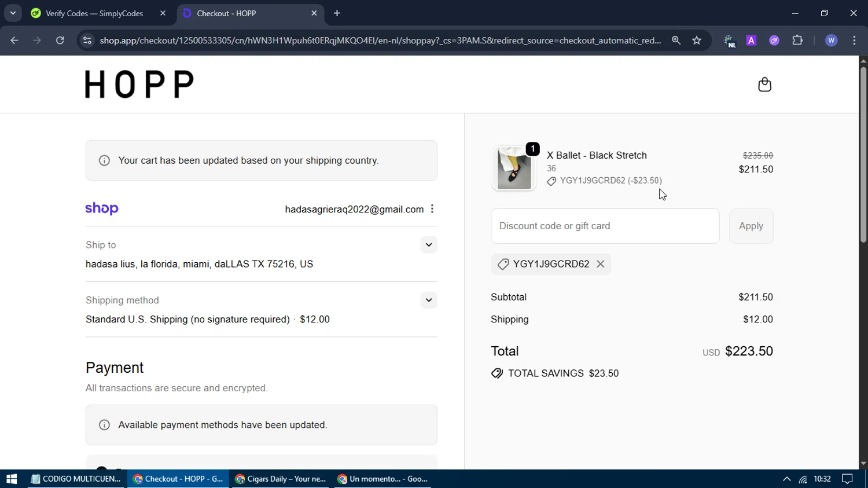Viewport: 868px width, 488px height.
Task: Switch to Un momento taskbar window
Action: pyautogui.click(x=383, y=479)
